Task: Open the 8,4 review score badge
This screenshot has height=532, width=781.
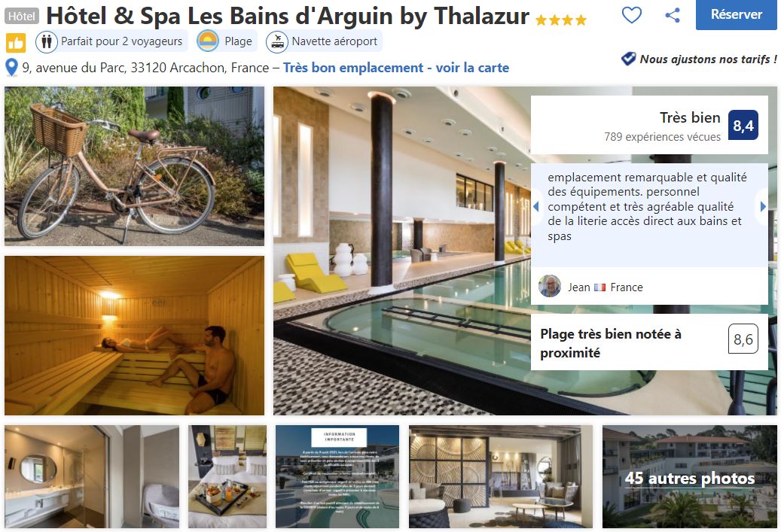Action: pos(743,125)
